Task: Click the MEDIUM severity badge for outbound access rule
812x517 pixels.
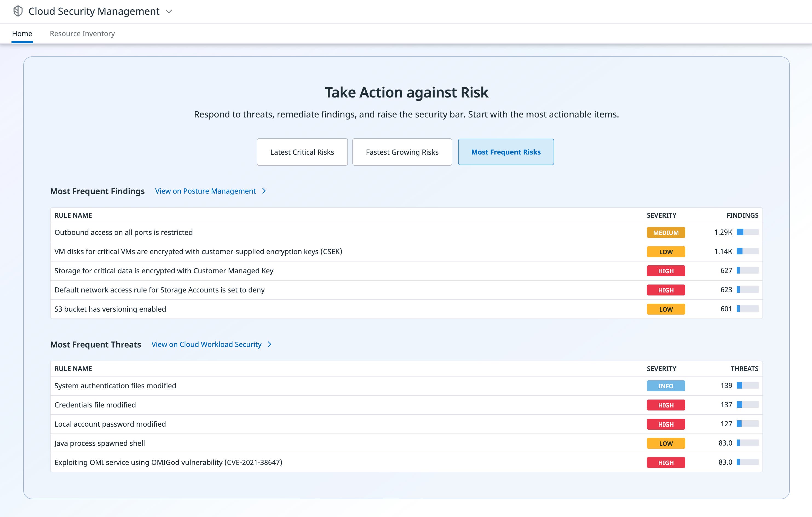Action: pos(666,232)
